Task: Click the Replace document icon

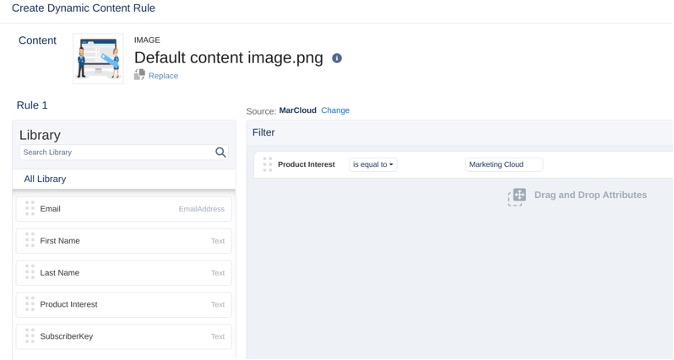Action: (139, 74)
